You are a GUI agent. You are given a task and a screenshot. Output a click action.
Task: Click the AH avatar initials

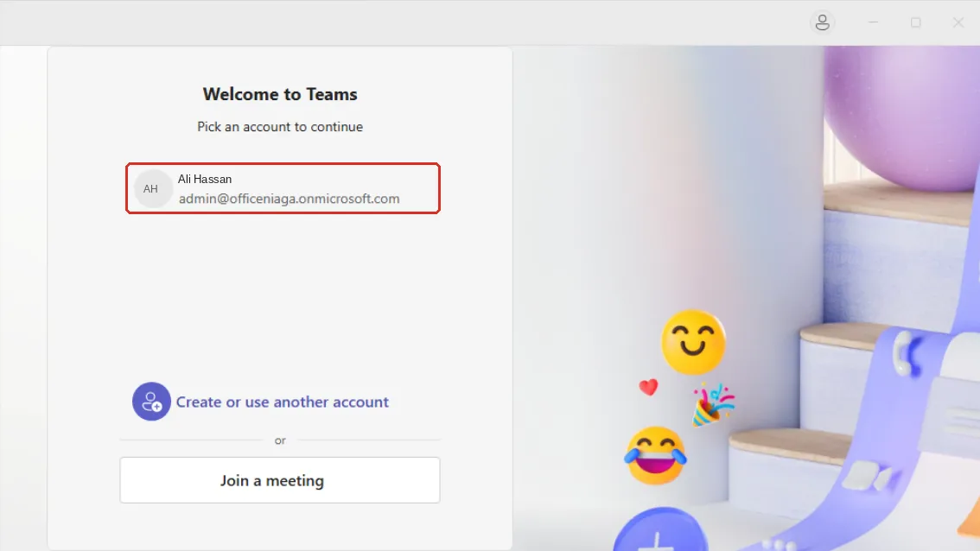[x=151, y=188]
